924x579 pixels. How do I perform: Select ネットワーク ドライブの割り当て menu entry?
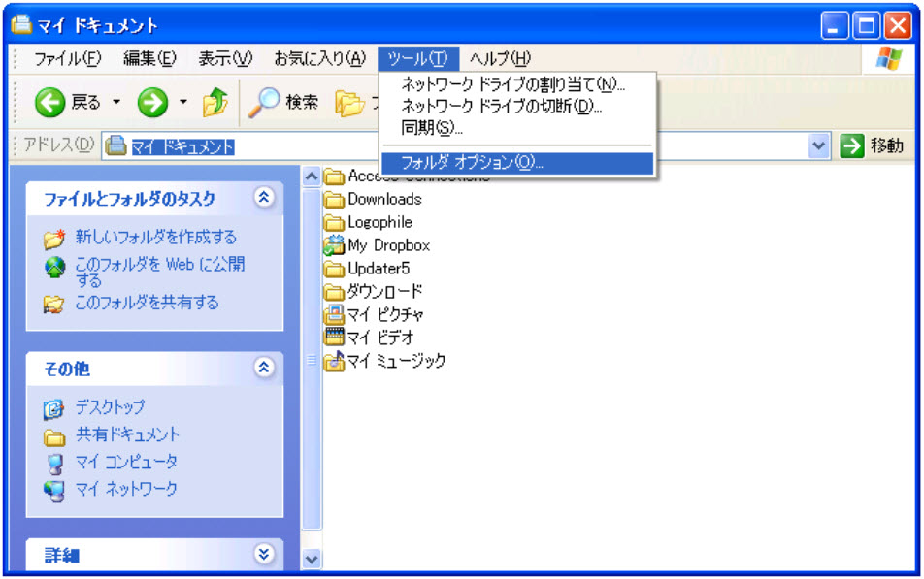pyautogui.click(x=512, y=84)
